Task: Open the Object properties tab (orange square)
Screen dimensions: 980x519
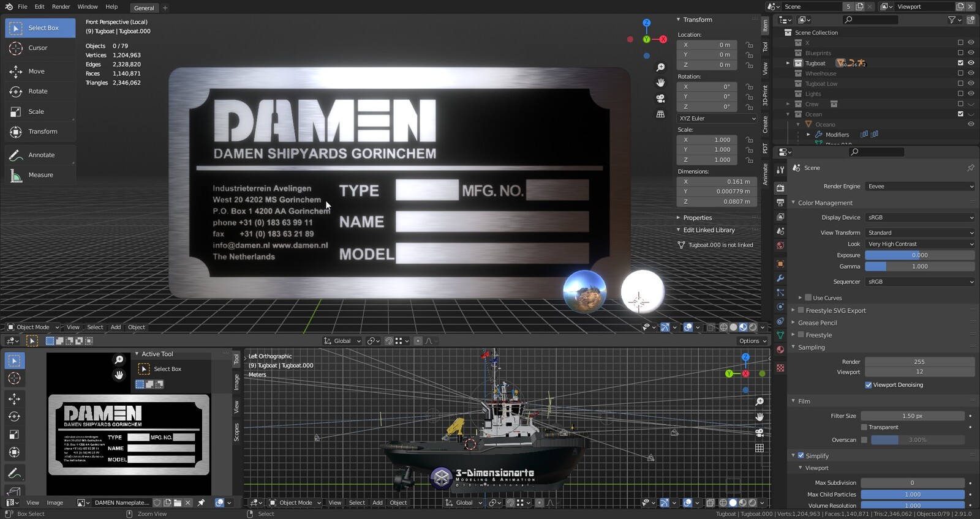Action: 780,264
